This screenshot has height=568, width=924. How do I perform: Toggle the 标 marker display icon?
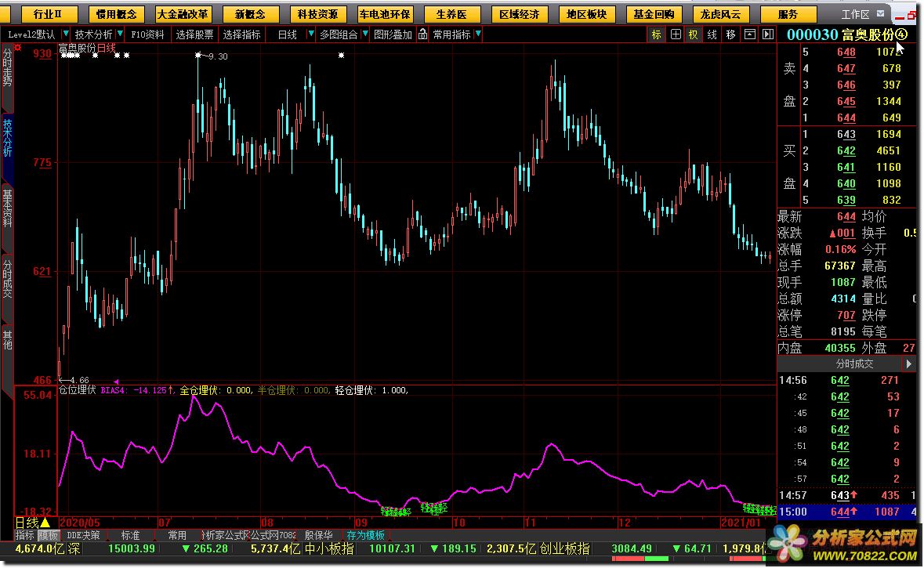657,34
